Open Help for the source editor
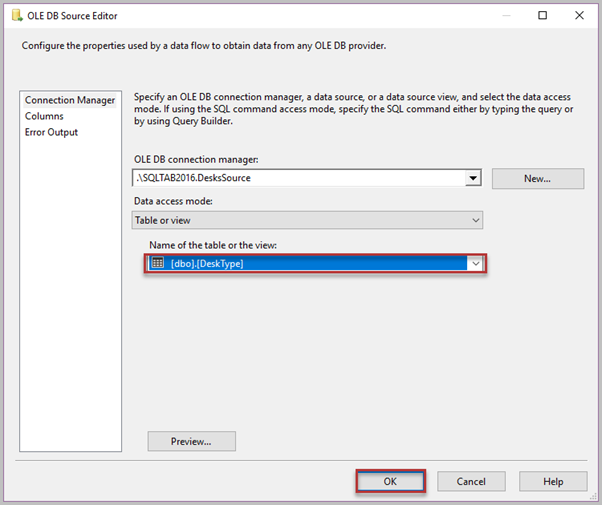This screenshot has width=602, height=505. pos(553,482)
